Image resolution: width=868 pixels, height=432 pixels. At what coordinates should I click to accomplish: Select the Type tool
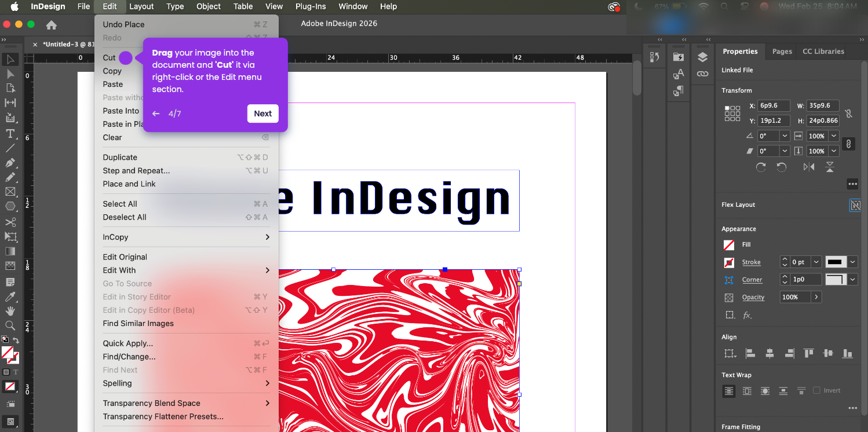[x=10, y=134]
